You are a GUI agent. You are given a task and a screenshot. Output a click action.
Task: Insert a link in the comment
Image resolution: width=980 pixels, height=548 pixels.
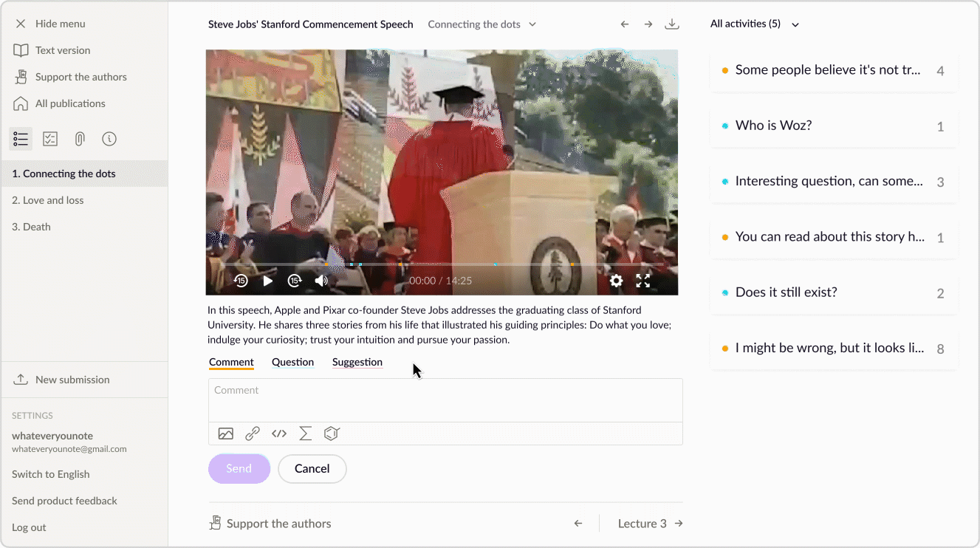pos(253,434)
